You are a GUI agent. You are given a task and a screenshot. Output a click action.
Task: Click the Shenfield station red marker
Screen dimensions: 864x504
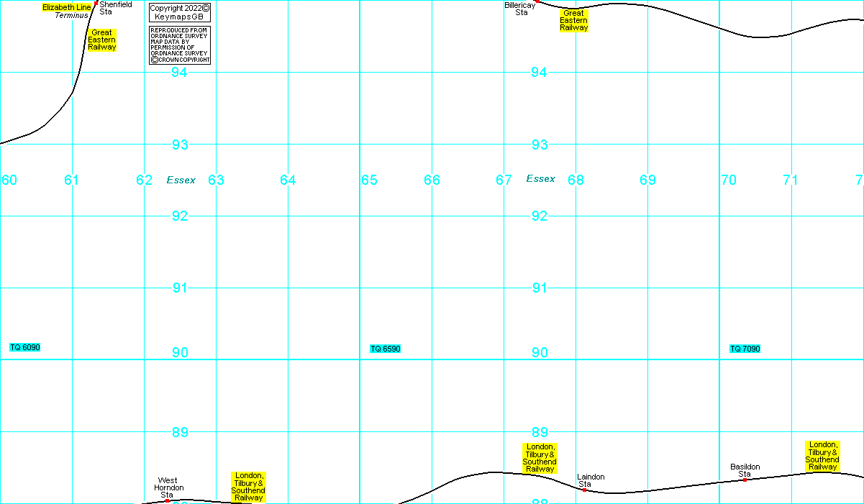(96, 3)
